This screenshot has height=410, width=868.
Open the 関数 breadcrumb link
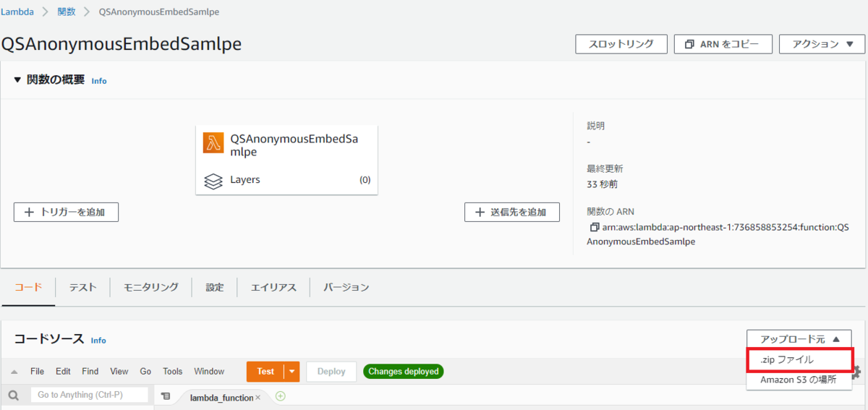pos(66,12)
